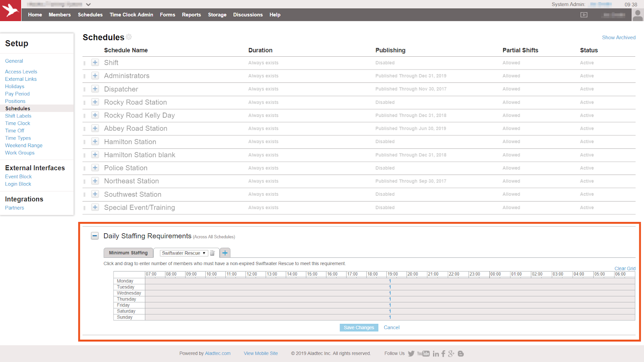
Task: Open Weekend Range in the sidebar
Action: 24,146
